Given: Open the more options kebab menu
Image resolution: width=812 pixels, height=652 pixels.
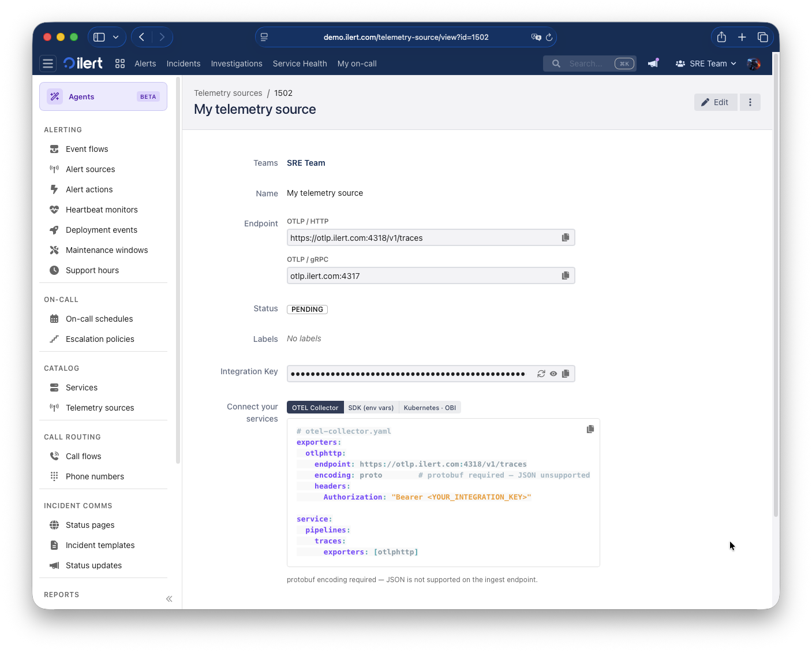Looking at the screenshot, I should pyautogui.click(x=750, y=102).
